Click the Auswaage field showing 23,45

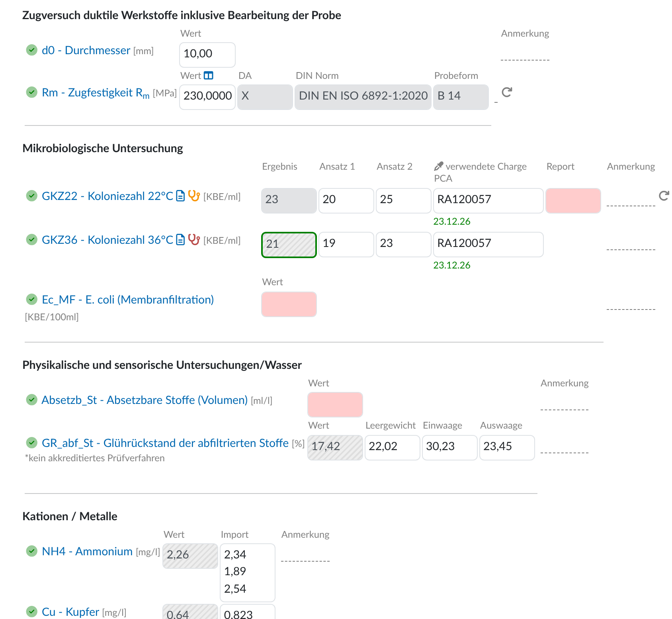pos(507,448)
